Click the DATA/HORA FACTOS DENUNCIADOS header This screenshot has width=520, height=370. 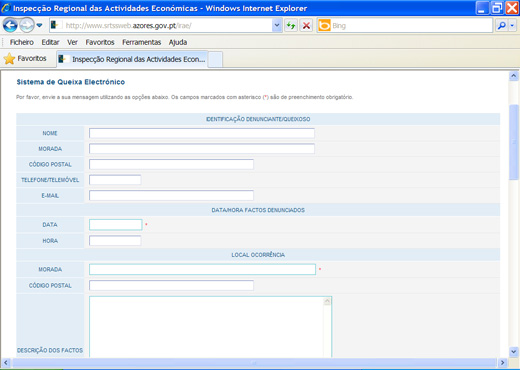pos(258,210)
